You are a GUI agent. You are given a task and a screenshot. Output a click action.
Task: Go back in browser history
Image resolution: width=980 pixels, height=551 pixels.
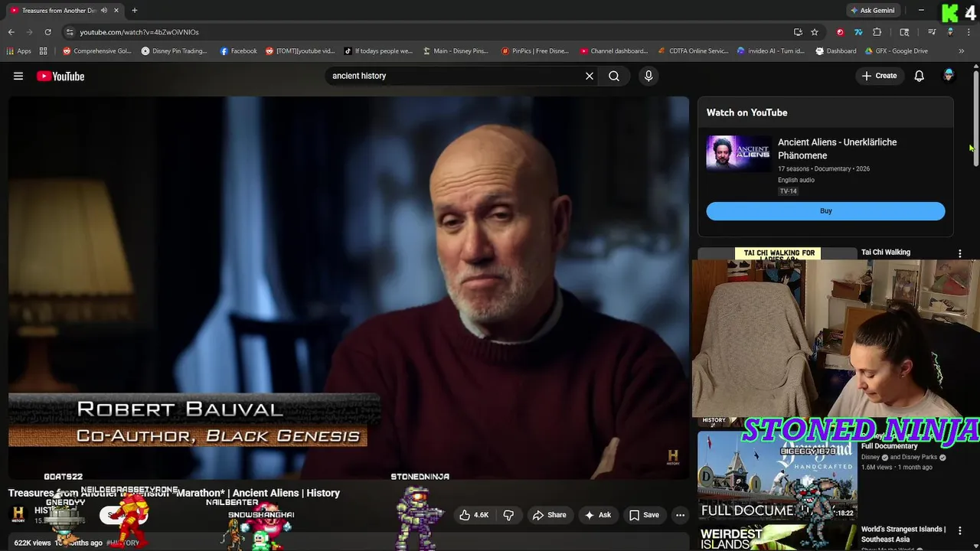tap(11, 32)
